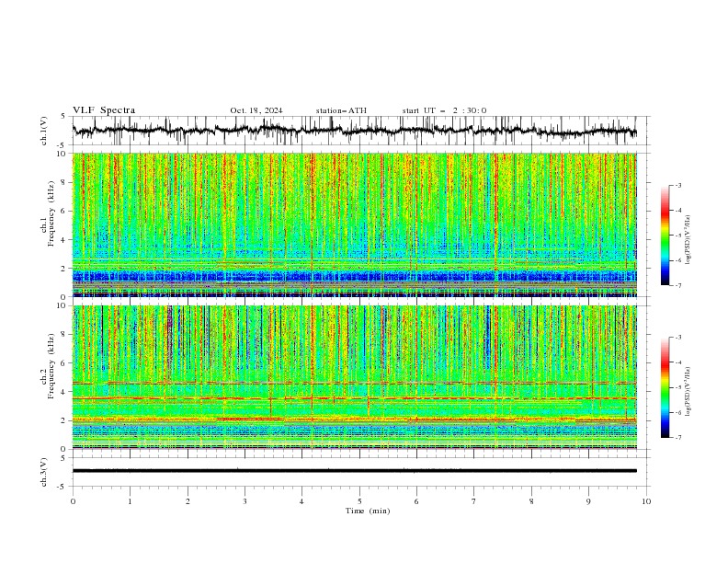Click '-7' on the lower colorbar
The width and height of the screenshot is (728, 563).
click(x=677, y=437)
